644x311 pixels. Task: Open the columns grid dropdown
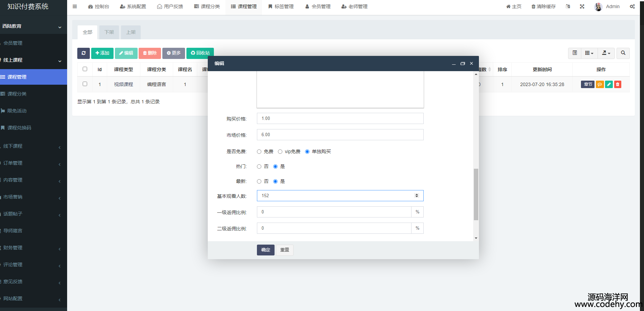(589, 53)
